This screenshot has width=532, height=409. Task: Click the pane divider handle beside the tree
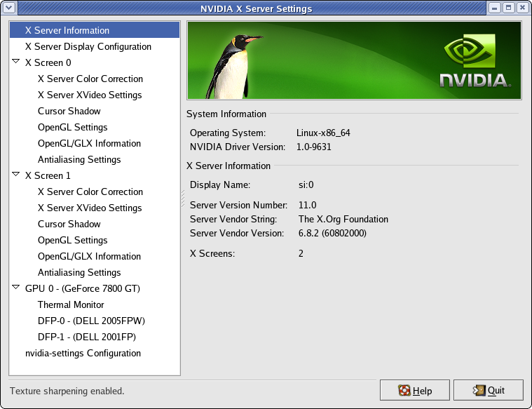[x=183, y=199]
